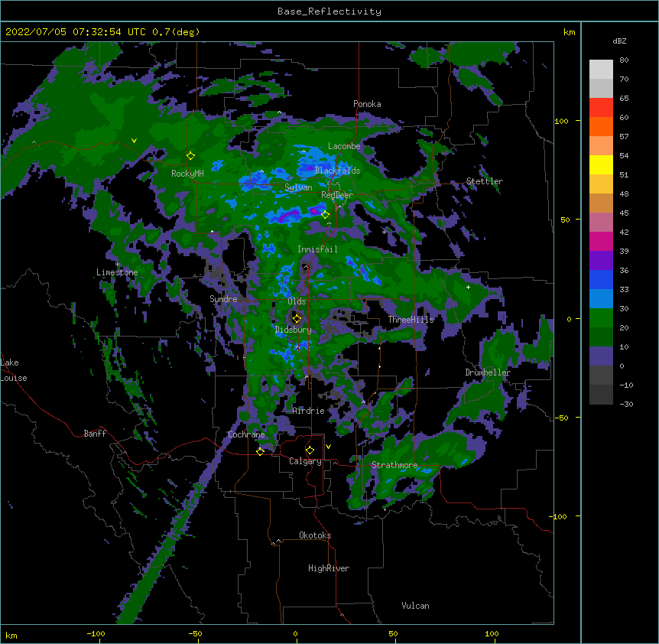659x644 pixels.
Task: Click the 80 value on dBZ scale
Action: click(x=624, y=60)
